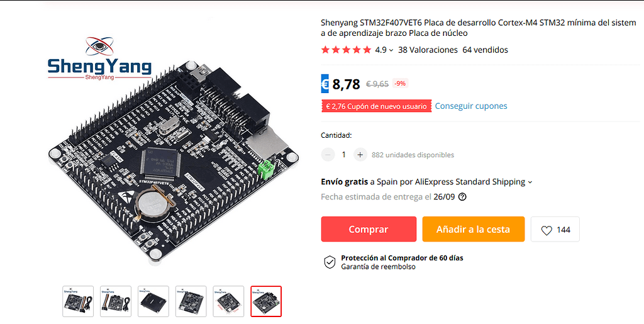This screenshot has height=324, width=644.
Task: Expand the 4.9 rating breakdown chevron
Action: click(391, 50)
